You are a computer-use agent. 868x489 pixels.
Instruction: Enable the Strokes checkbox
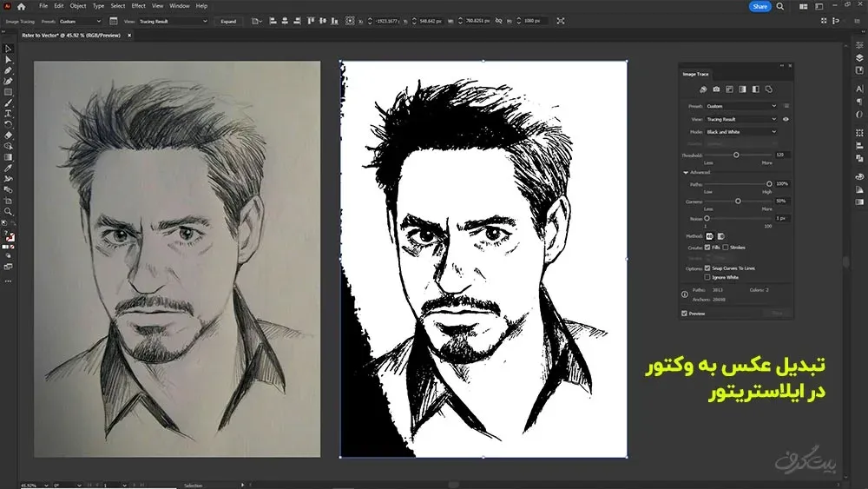click(x=725, y=248)
